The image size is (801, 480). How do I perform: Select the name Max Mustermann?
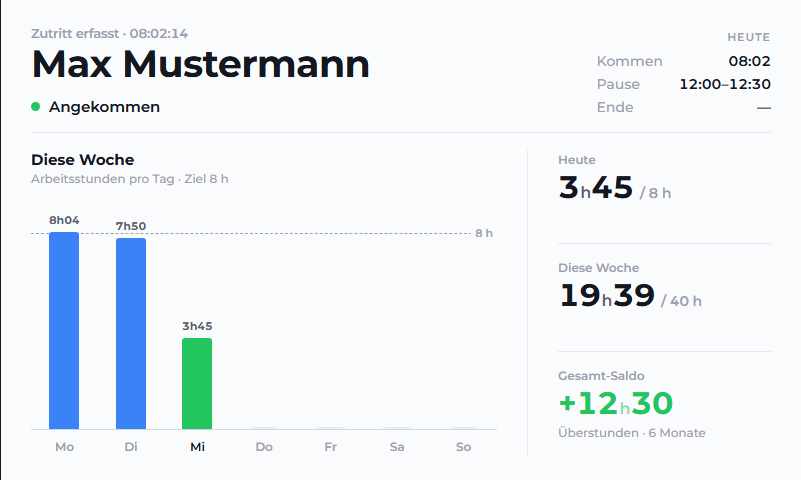200,64
